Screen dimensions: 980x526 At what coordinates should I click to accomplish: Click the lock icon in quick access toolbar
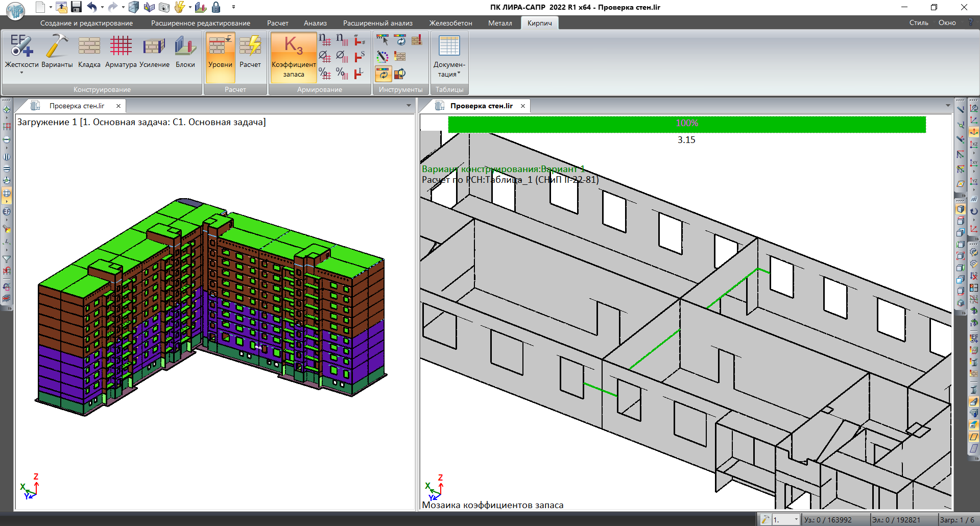(x=216, y=7)
